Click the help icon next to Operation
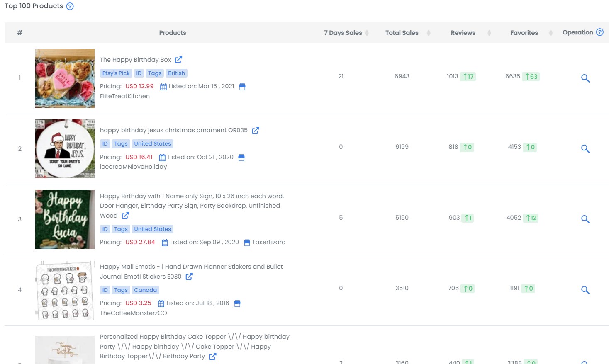The width and height of the screenshot is (609, 364). tap(600, 32)
